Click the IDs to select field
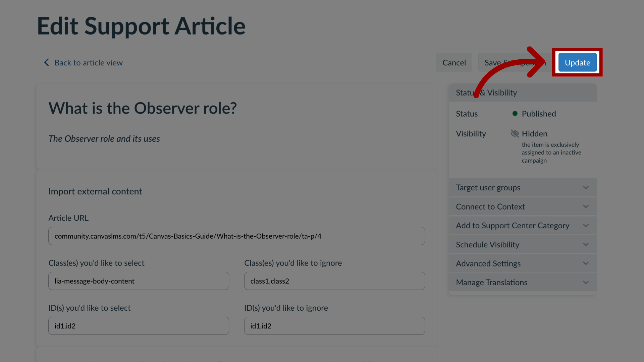 pos(139,326)
